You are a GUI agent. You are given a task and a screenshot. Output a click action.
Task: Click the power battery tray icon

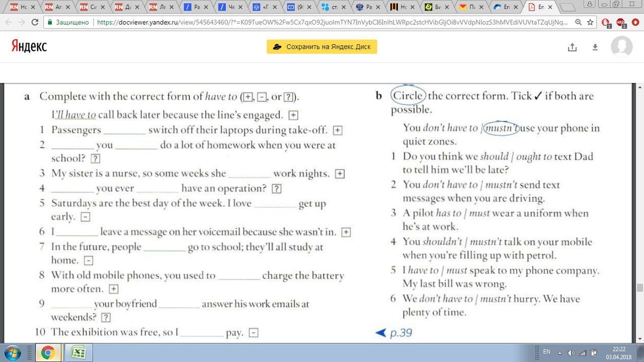pos(594,352)
